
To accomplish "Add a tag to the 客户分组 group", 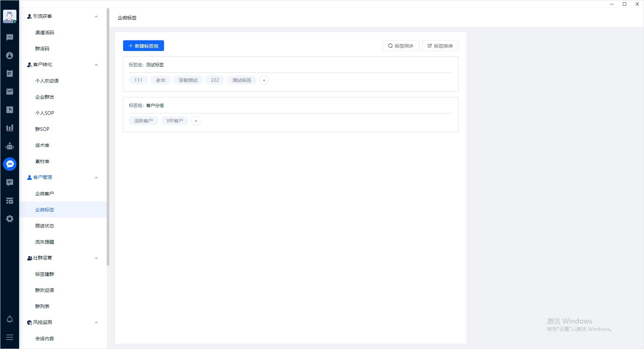I will click(196, 121).
